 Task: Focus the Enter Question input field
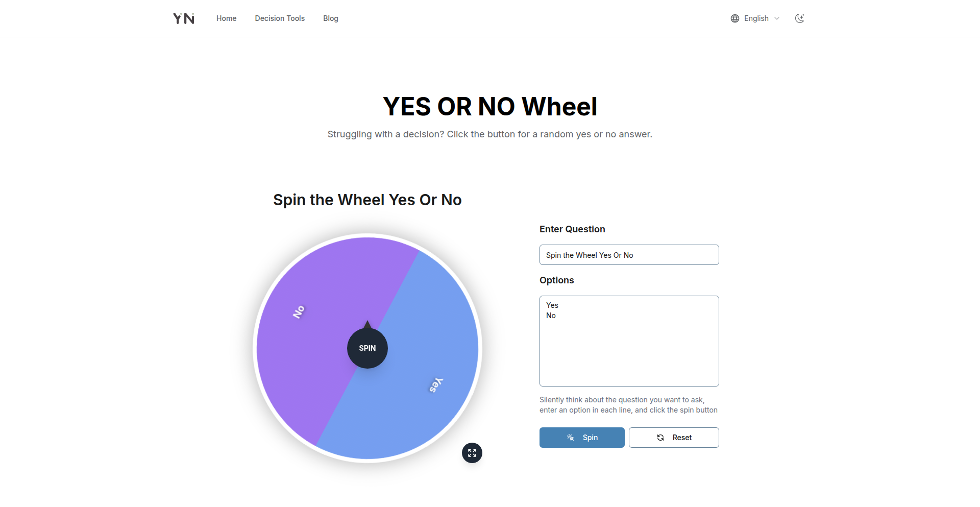(629, 255)
